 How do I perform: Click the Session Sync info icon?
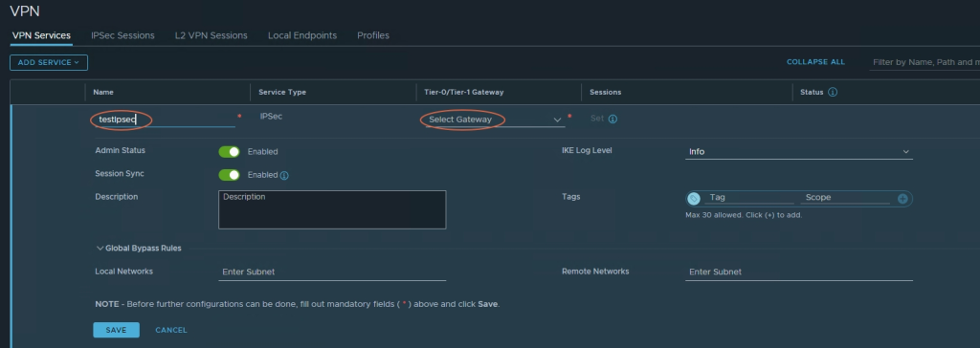coord(284,176)
